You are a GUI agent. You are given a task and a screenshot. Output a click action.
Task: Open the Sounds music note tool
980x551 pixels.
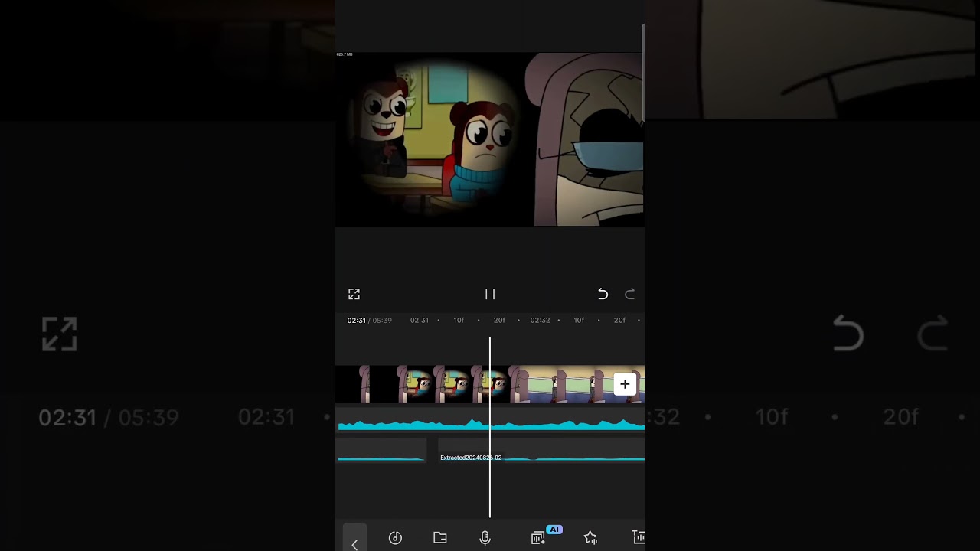tap(395, 538)
